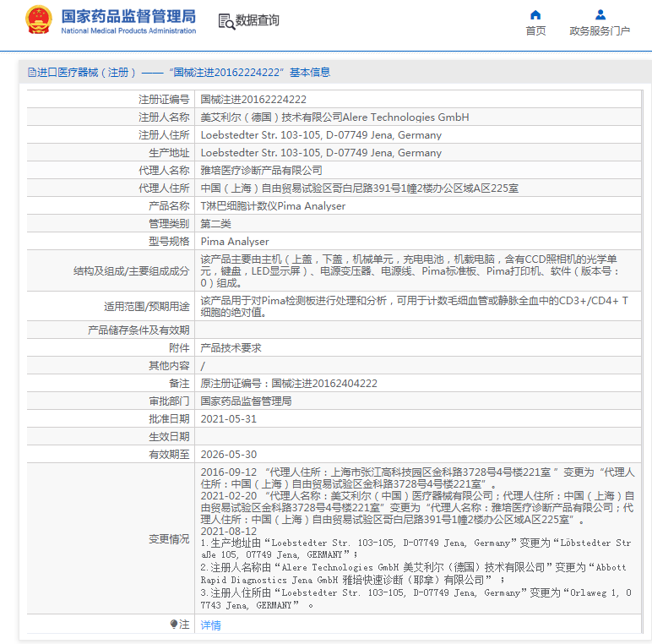Viewport: 652px width, 644px height.
Task: Click attachment value 产品技术要求
Action: [x=231, y=348]
